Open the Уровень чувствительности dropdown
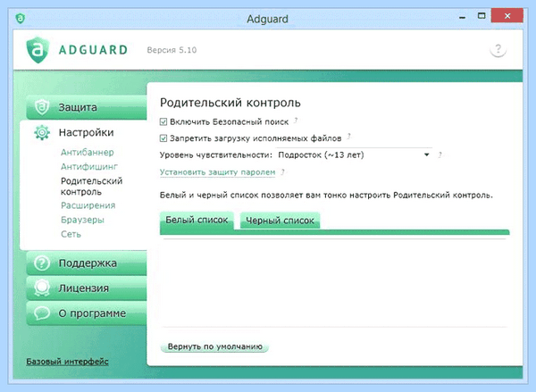The height and width of the screenshot is (392, 536). click(354, 154)
